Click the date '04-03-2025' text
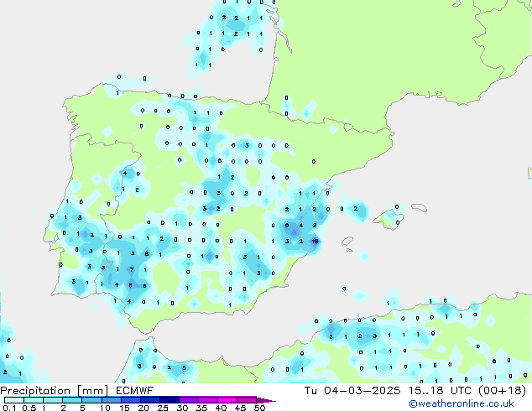 coord(362,391)
